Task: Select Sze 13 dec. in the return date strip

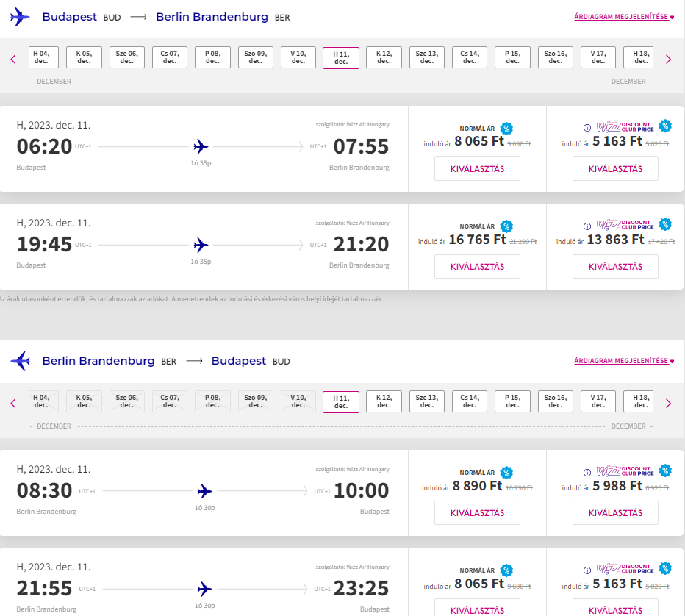Action: pyautogui.click(x=427, y=401)
